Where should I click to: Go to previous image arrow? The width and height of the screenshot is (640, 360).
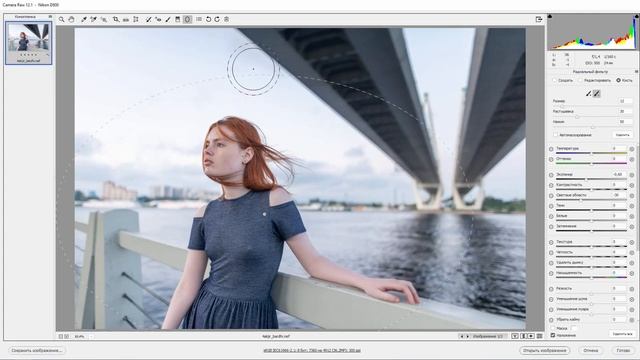click(x=462, y=336)
